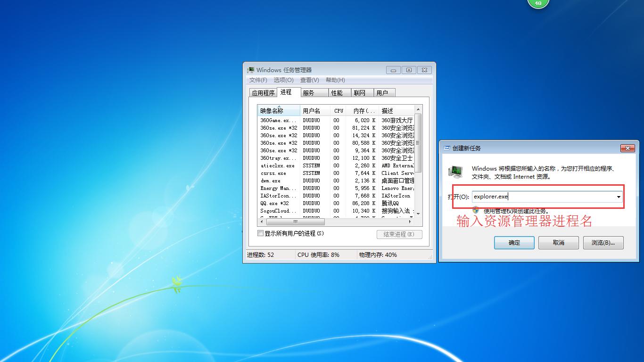Open the explorer.exe dropdown in the dialog
Image resolution: width=644 pixels, height=362 pixels.
pos(618,197)
